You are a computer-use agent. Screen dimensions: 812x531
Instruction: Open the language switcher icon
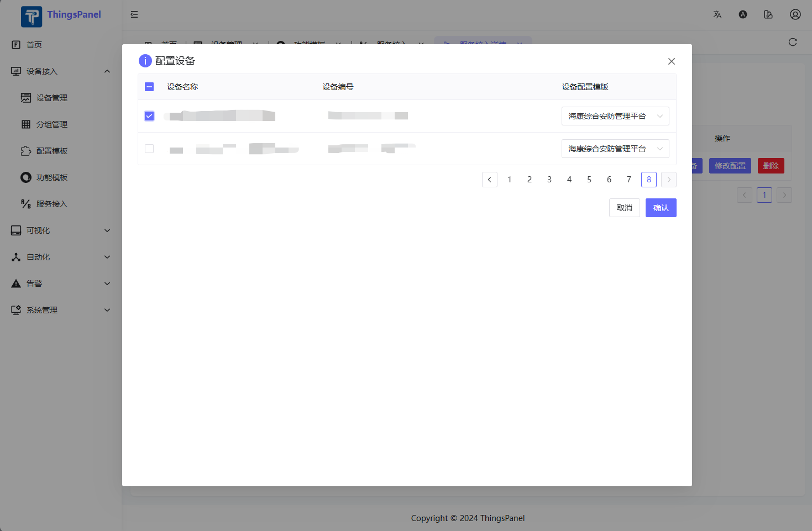tap(717, 14)
